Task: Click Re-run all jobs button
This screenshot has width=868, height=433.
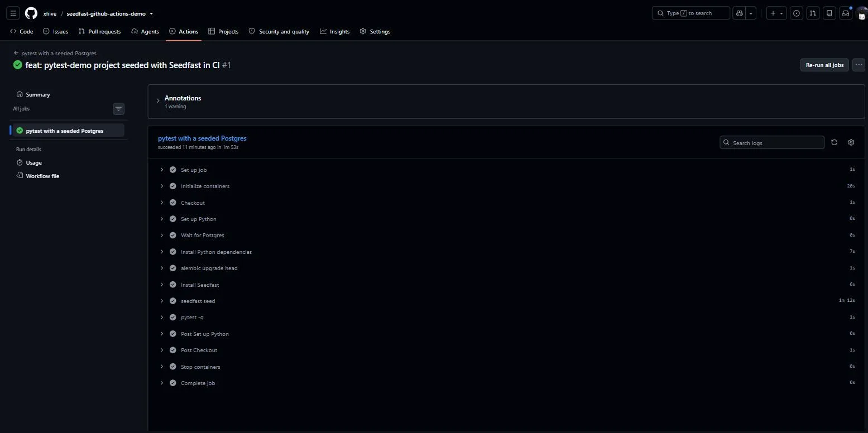Action: click(x=824, y=65)
